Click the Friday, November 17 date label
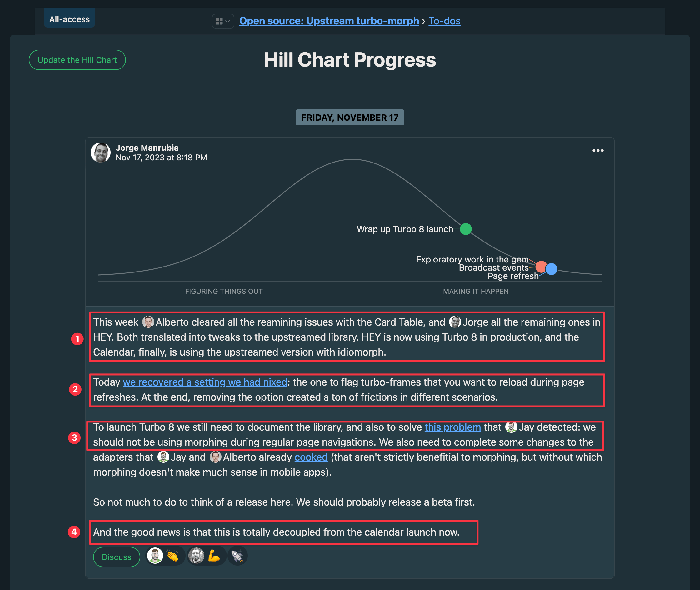 pyautogui.click(x=349, y=117)
